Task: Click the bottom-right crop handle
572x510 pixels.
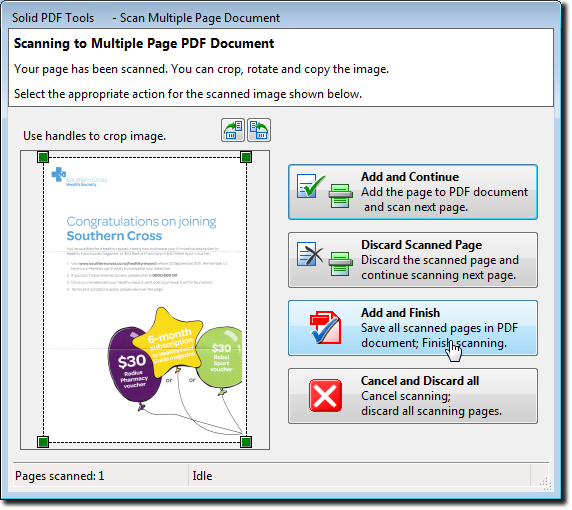Action: tap(246, 442)
